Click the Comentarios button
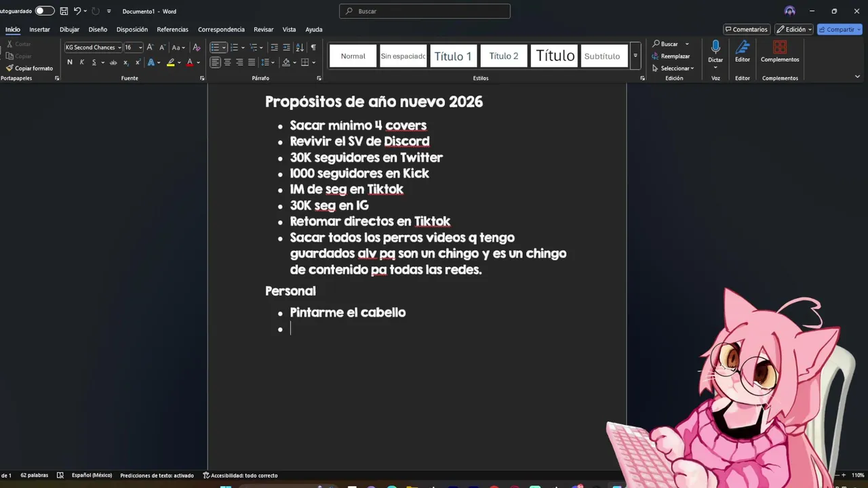The height and width of the screenshot is (488, 868). [746, 29]
